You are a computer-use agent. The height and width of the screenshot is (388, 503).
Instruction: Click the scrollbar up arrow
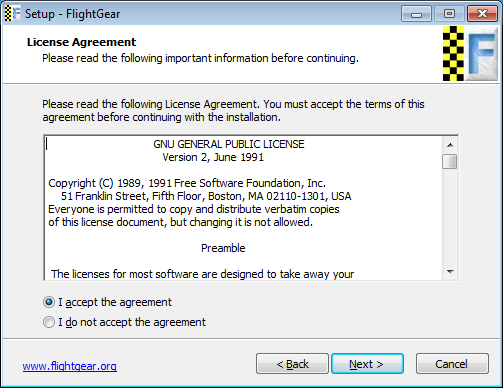tap(450, 145)
